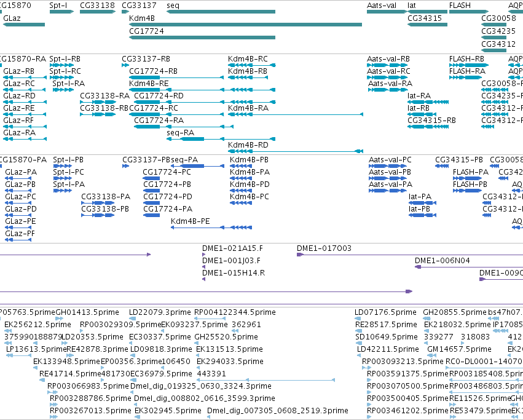Select the RP003267013.5prime EST glyph
Viewport: 523px width, 420px height.
pyautogui.click(x=53, y=417)
